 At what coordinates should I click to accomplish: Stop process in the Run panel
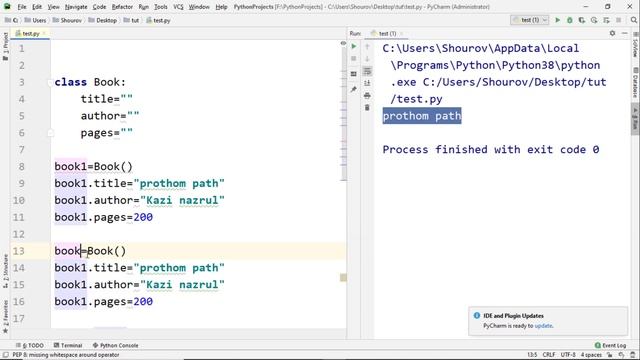(354, 59)
